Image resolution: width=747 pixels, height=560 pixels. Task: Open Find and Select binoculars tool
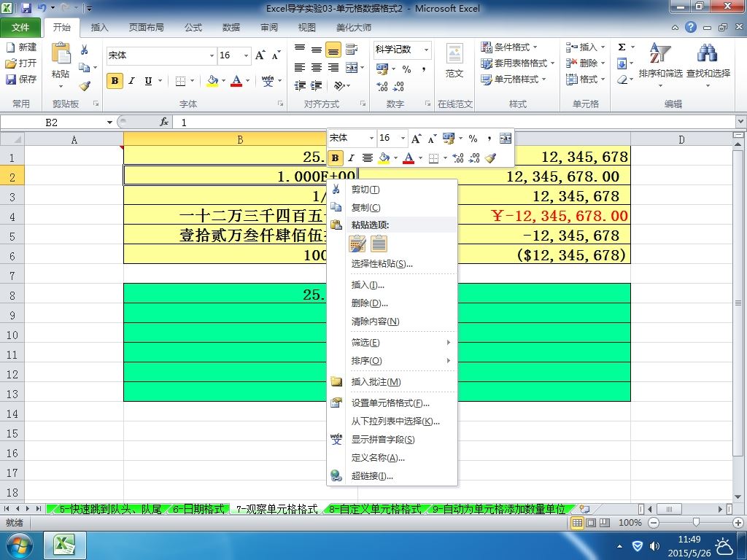point(708,64)
